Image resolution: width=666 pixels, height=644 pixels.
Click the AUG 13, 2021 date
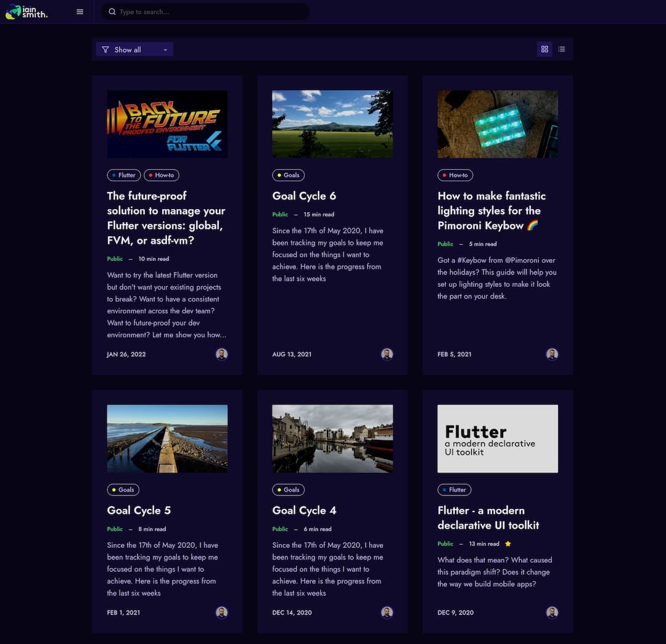click(x=292, y=354)
